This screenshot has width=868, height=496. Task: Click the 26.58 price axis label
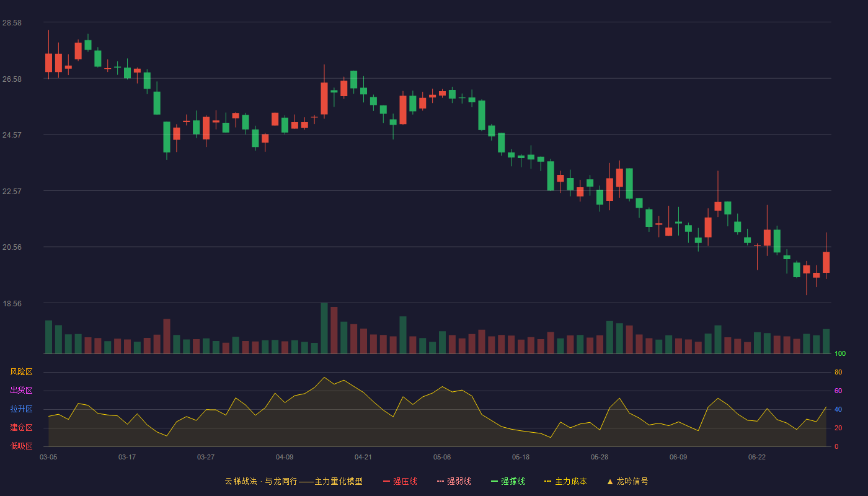pyautogui.click(x=12, y=79)
